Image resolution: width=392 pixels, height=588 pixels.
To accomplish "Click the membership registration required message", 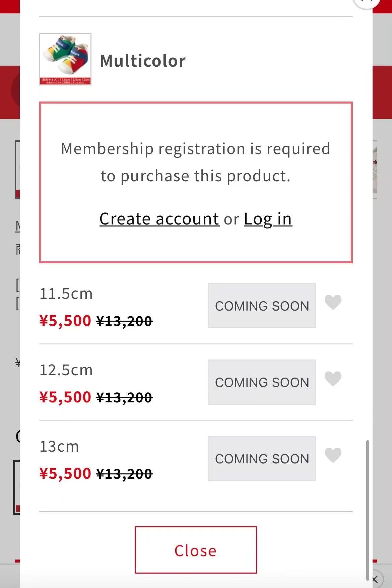I will coord(196,162).
